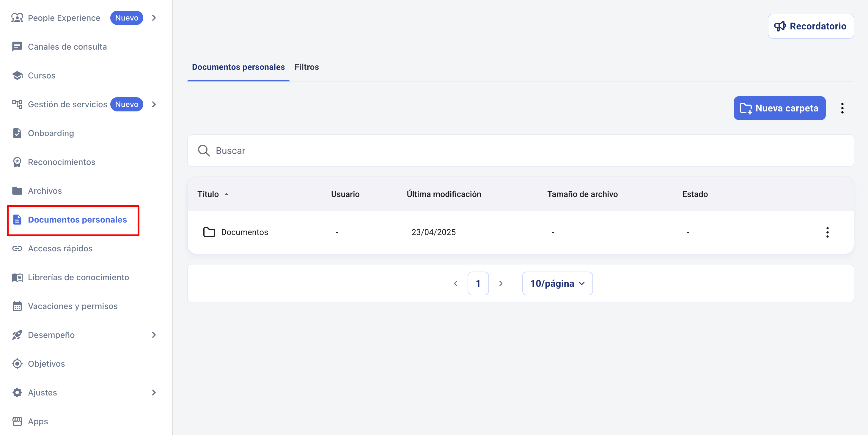Click the Estado column header
This screenshot has height=435, width=868.
click(x=695, y=194)
